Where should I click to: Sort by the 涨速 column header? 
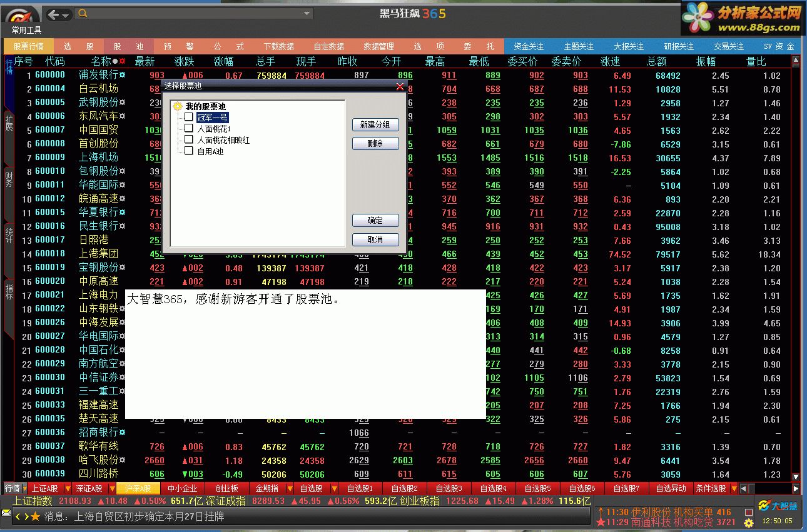click(610, 61)
